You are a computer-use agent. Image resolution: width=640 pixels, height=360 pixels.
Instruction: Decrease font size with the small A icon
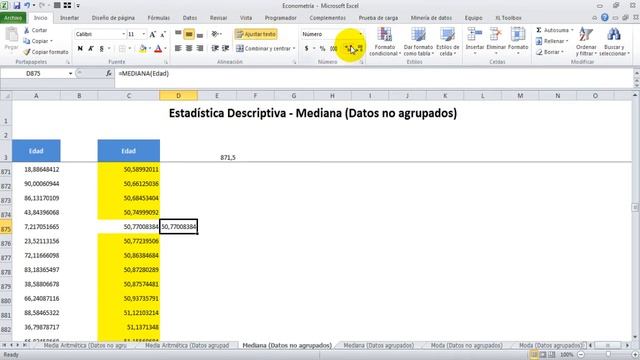pyautogui.click(x=162, y=34)
